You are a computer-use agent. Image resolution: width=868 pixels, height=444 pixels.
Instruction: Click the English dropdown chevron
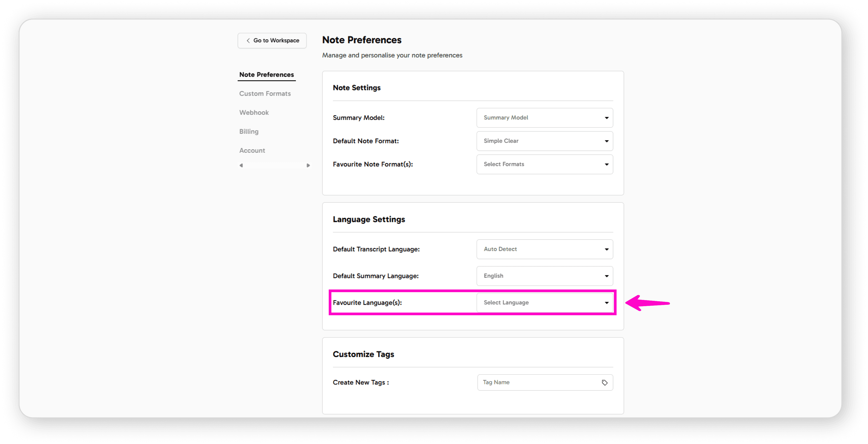tap(607, 276)
